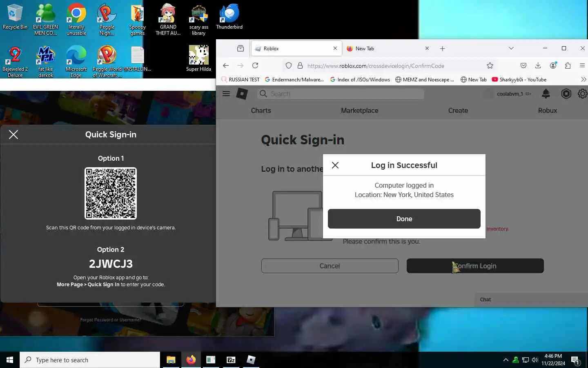The image size is (588, 368).
Task: Click the tracking protection shield icon
Action: (x=289, y=65)
